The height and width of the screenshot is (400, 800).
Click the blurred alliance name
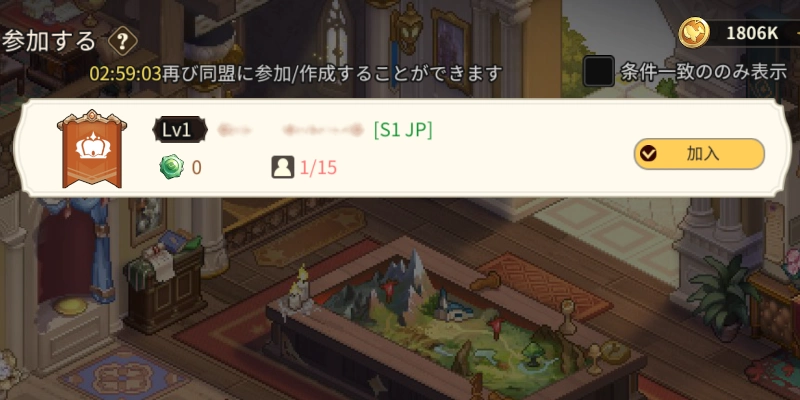point(290,131)
